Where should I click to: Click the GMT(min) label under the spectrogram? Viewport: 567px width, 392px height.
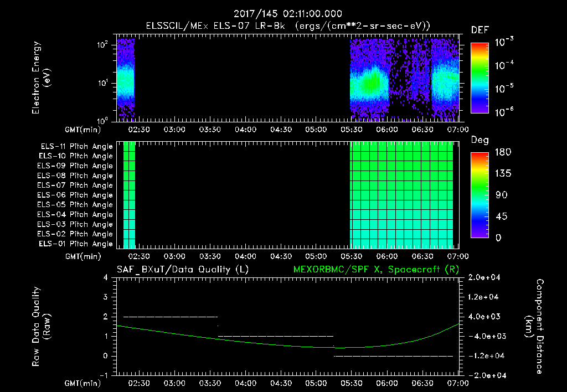coord(83,130)
